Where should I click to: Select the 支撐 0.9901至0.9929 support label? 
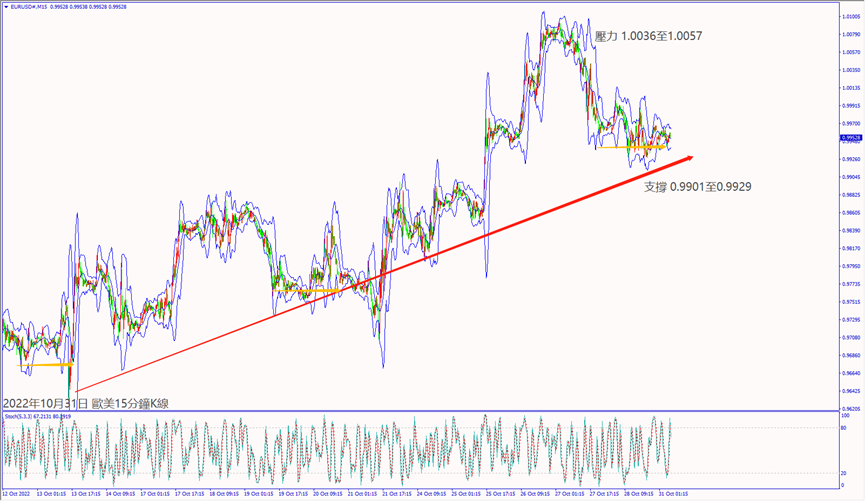click(697, 186)
